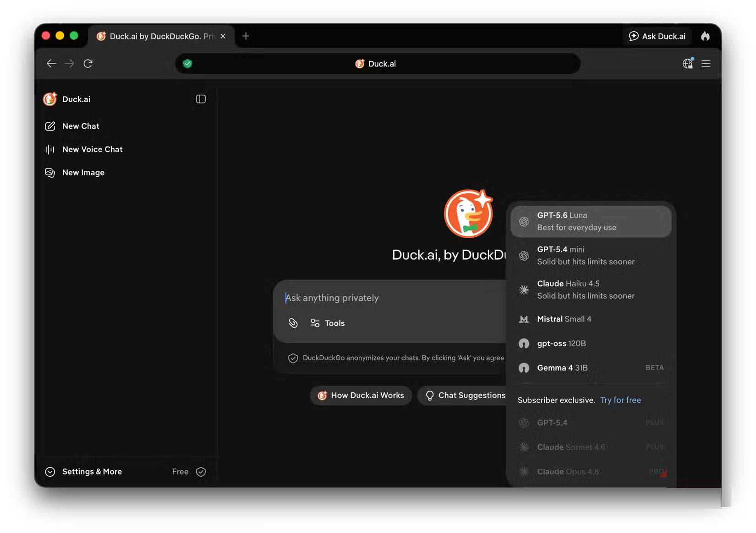756x533 pixels.
Task: Attach a file with the paperclip icon
Action: click(293, 323)
